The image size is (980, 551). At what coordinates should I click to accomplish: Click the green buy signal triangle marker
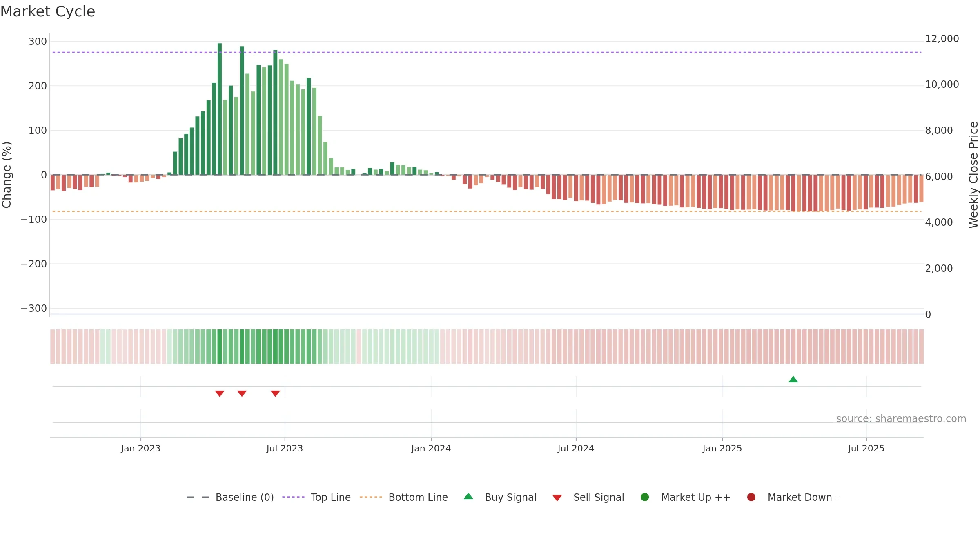793,380
